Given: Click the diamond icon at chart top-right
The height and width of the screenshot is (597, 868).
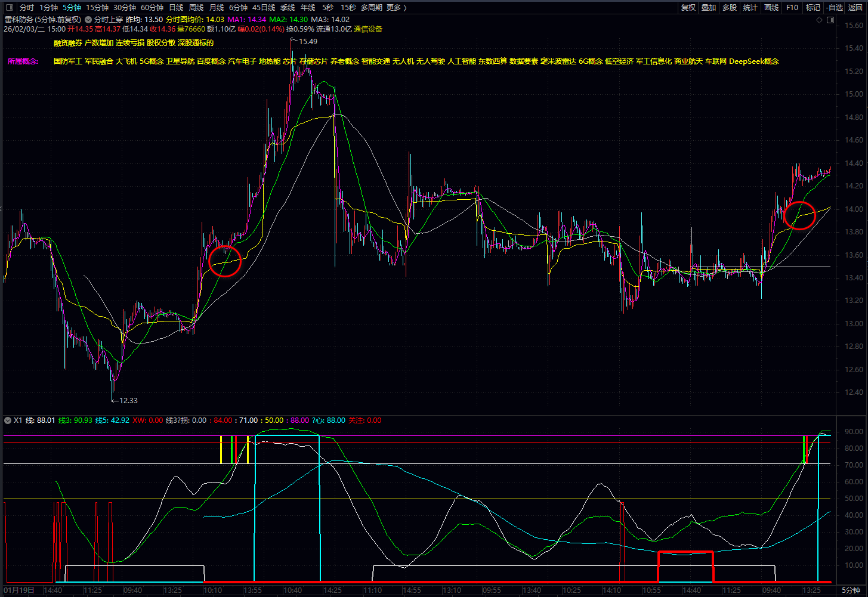Looking at the screenshot, I should [x=820, y=20].
